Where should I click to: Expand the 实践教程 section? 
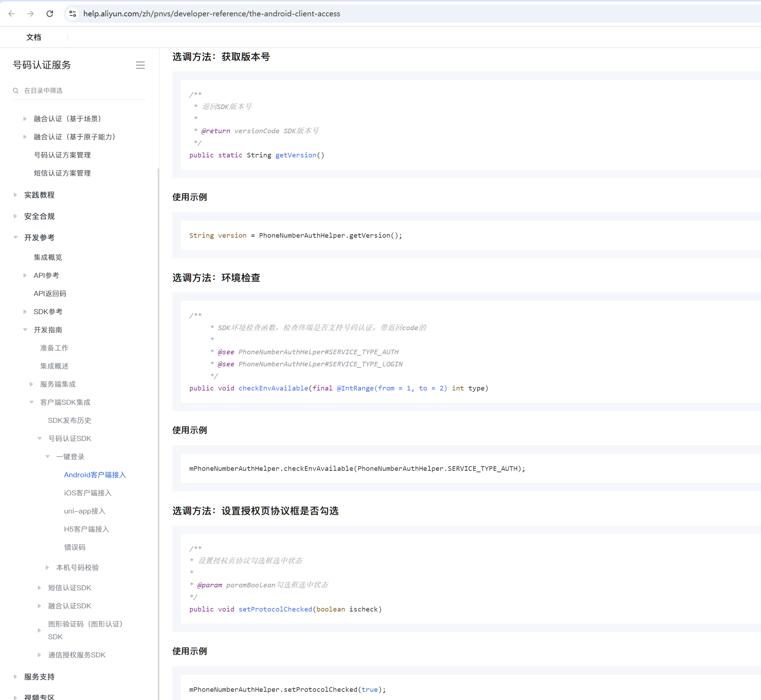point(16,195)
